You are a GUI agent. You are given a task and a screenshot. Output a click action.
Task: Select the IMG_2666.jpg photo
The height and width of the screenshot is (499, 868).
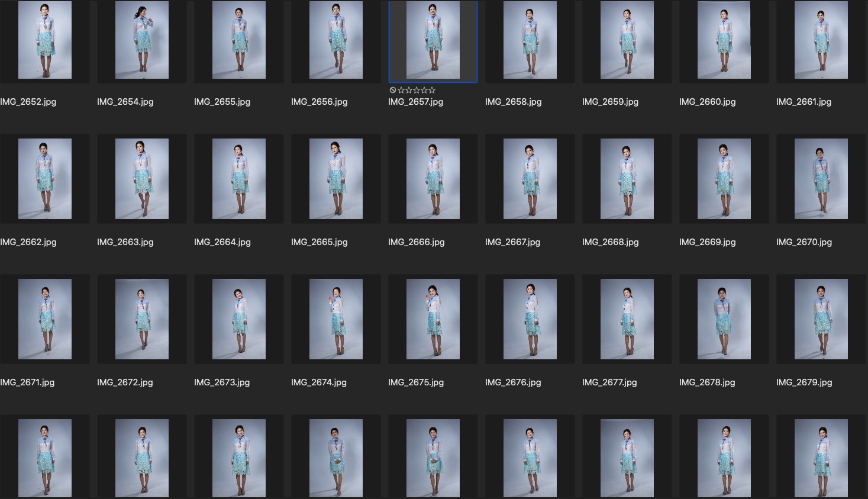[x=433, y=179]
